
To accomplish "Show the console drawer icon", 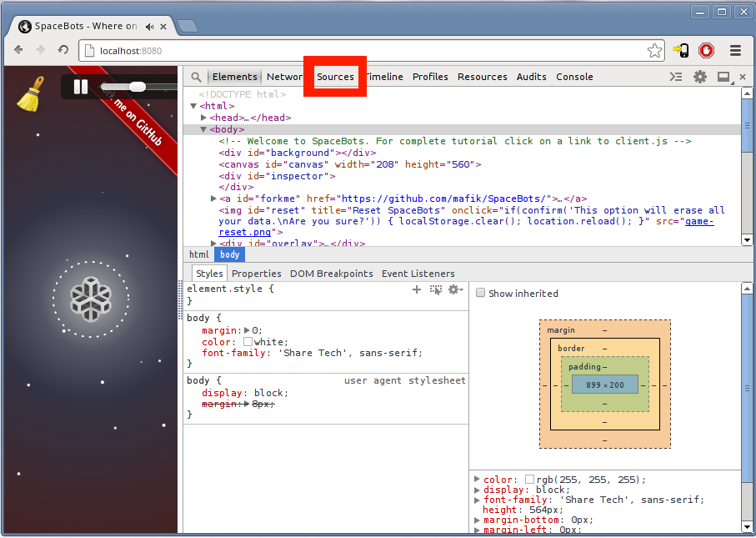I will coord(676,77).
